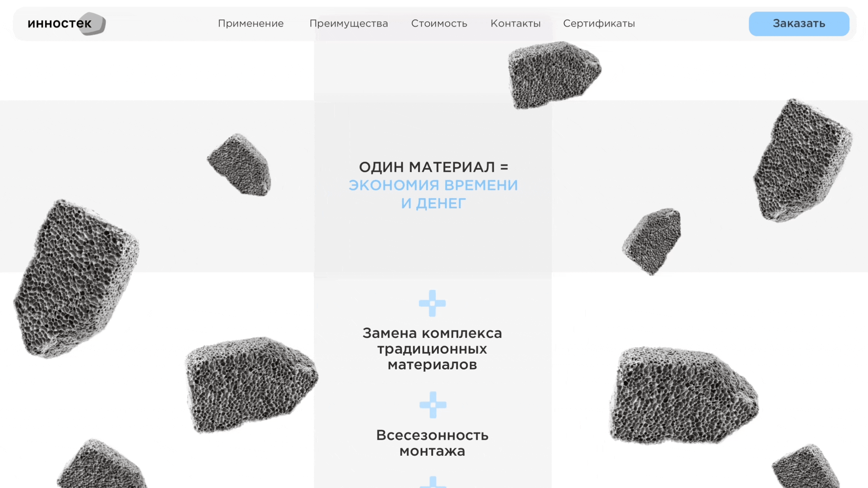Click the blue ЭКОНОМИЯ ВРЕМЕНИ text
This screenshot has width=868, height=488.
tap(433, 185)
